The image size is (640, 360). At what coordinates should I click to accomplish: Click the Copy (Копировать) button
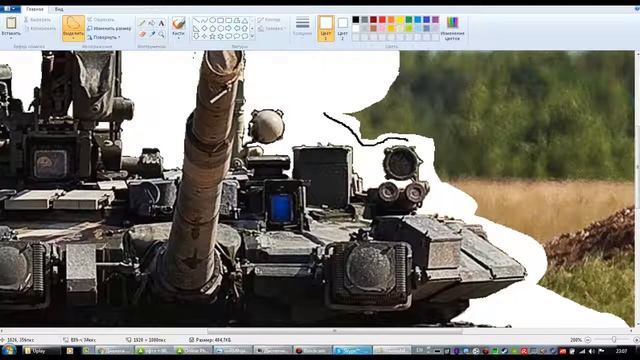tap(39, 29)
